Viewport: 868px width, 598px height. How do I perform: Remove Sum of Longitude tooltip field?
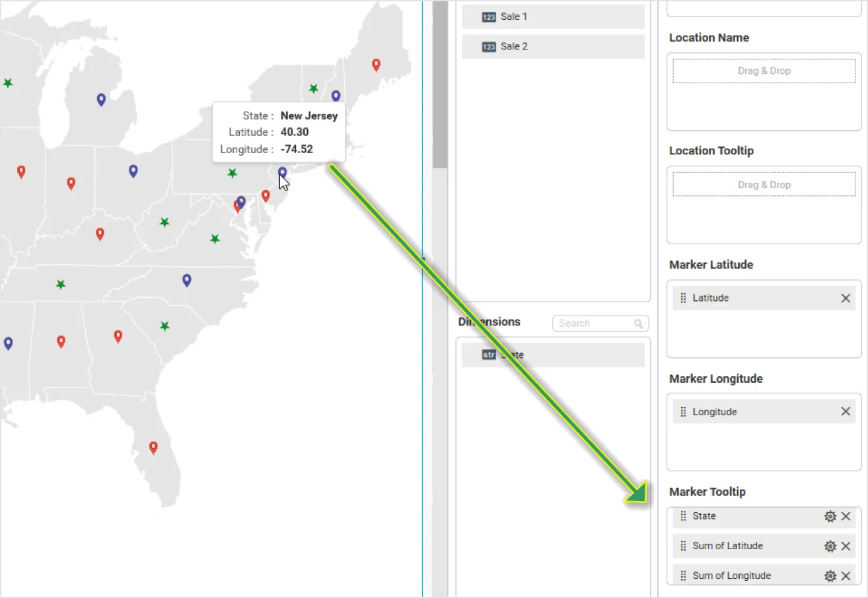[846, 576]
